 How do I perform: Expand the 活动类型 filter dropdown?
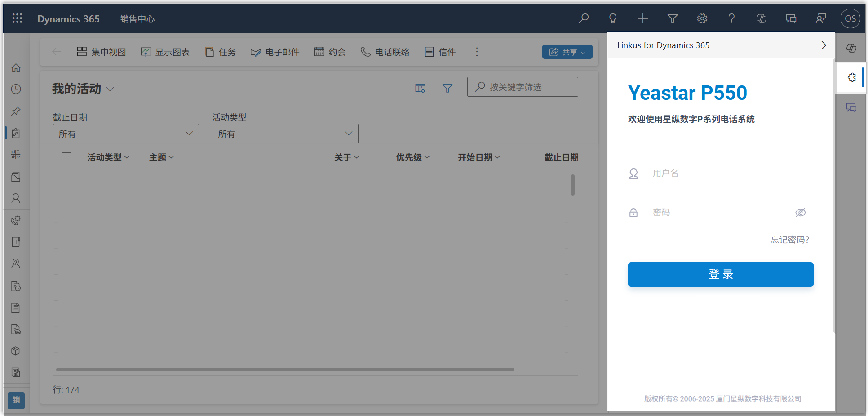click(x=285, y=134)
